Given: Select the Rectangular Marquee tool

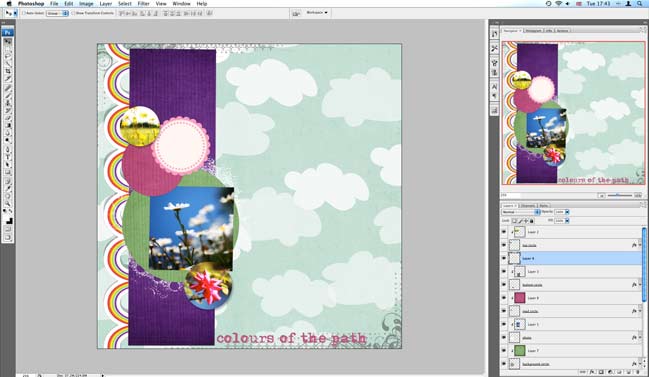Looking at the screenshot, I should tap(8, 48).
